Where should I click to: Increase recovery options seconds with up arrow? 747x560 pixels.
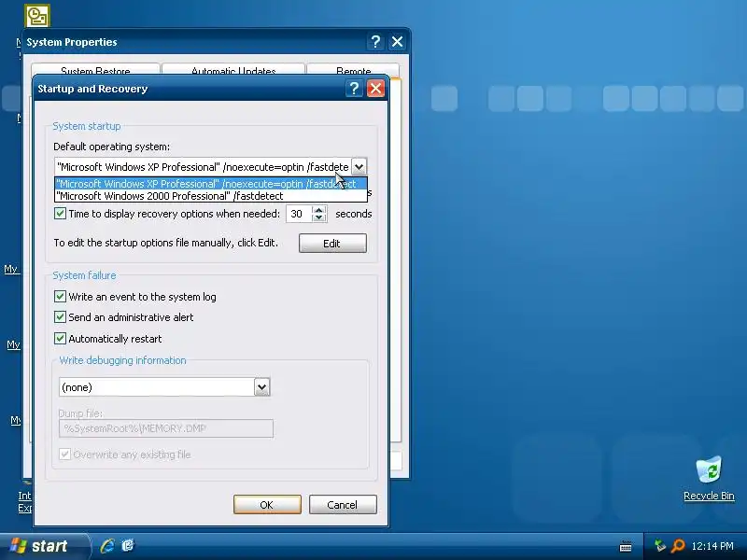[x=319, y=209]
